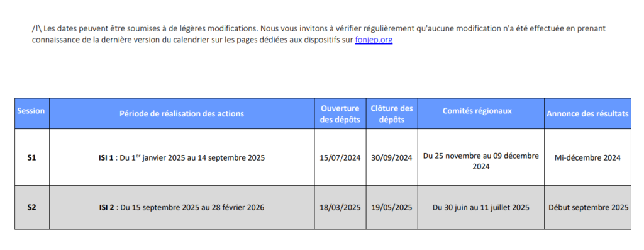Open the fonjep.org hyperlink
The image size is (644, 250).
tap(374, 41)
